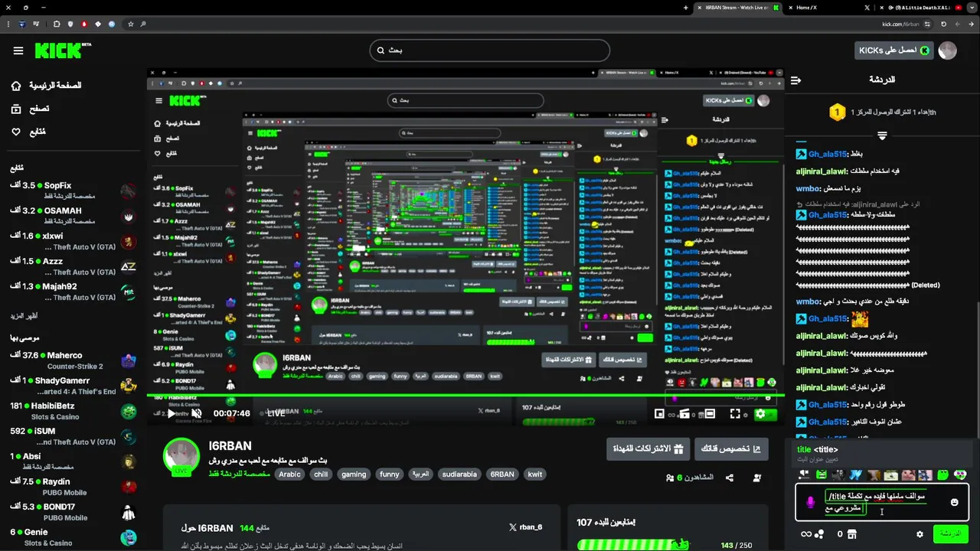Click الاشتراكات المهداة gifted subs button
The image size is (980, 551).
coord(648,449)
